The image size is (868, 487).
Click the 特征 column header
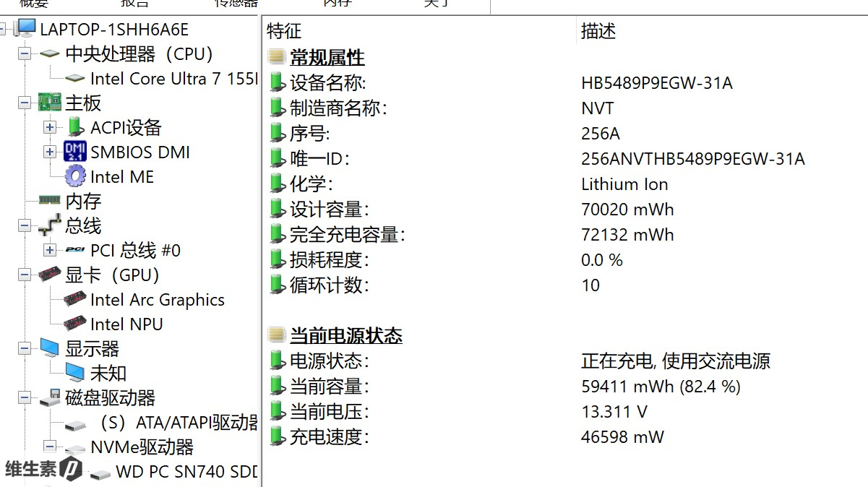pos(284,31)
